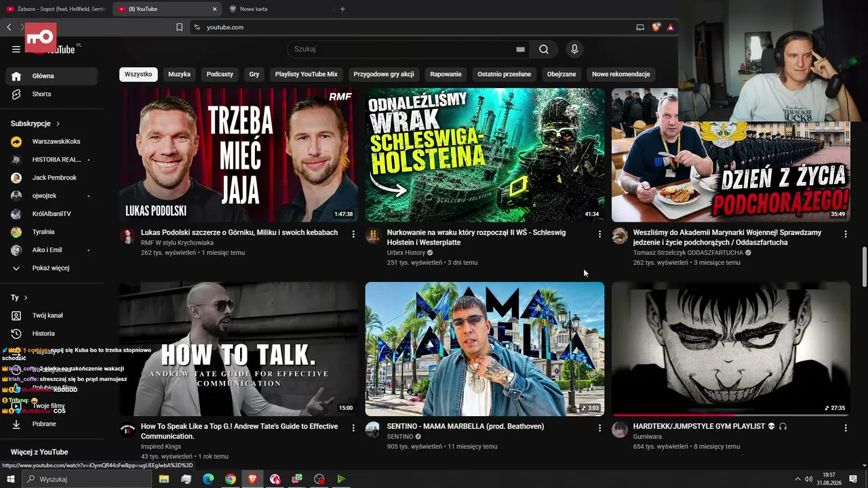Open more options for Akademii Marynarki video
This screenshot has height=488, width=868.
[x=846, y=234]
